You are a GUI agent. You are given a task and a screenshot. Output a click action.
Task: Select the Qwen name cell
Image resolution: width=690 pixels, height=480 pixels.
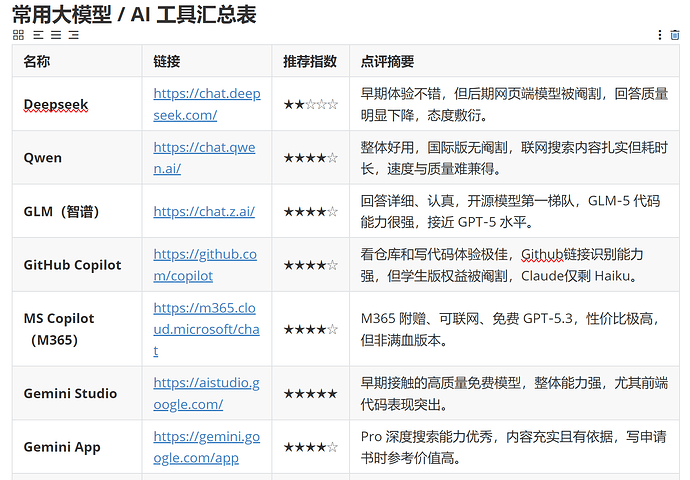tap(77, 158)
